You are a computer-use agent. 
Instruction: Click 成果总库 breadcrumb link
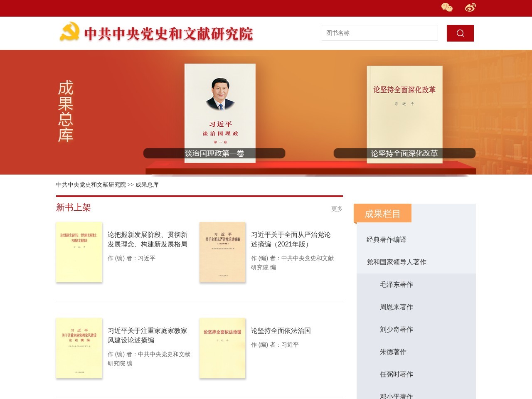pos(147,185)
